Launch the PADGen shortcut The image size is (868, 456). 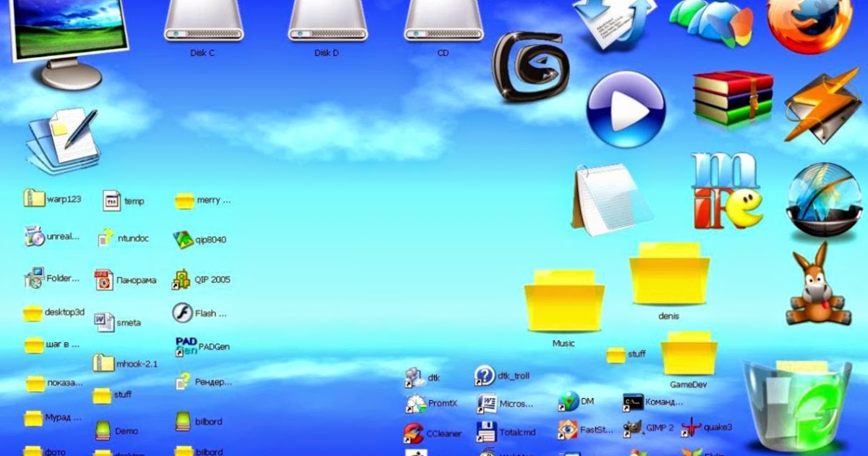(186, 347)
